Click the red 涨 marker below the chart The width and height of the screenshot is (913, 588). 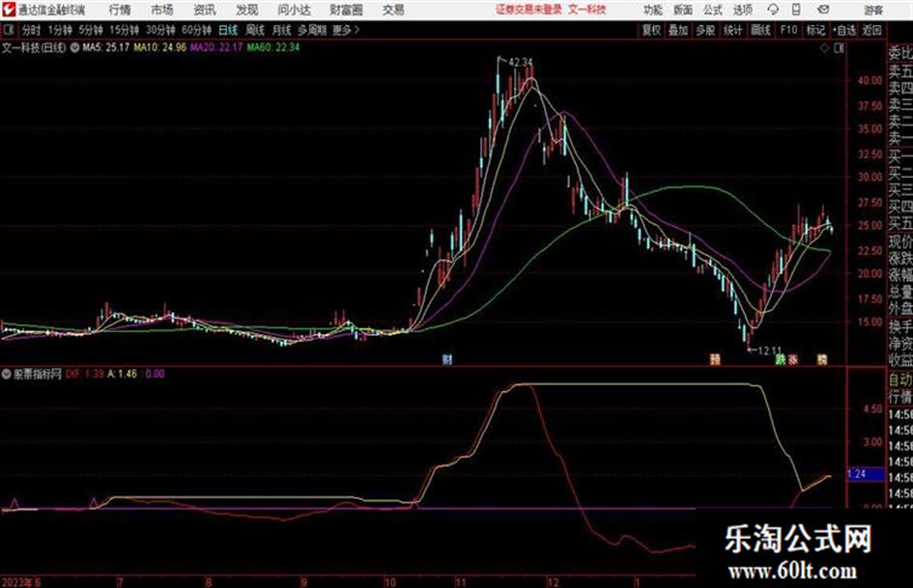click(x=793, y=359)
